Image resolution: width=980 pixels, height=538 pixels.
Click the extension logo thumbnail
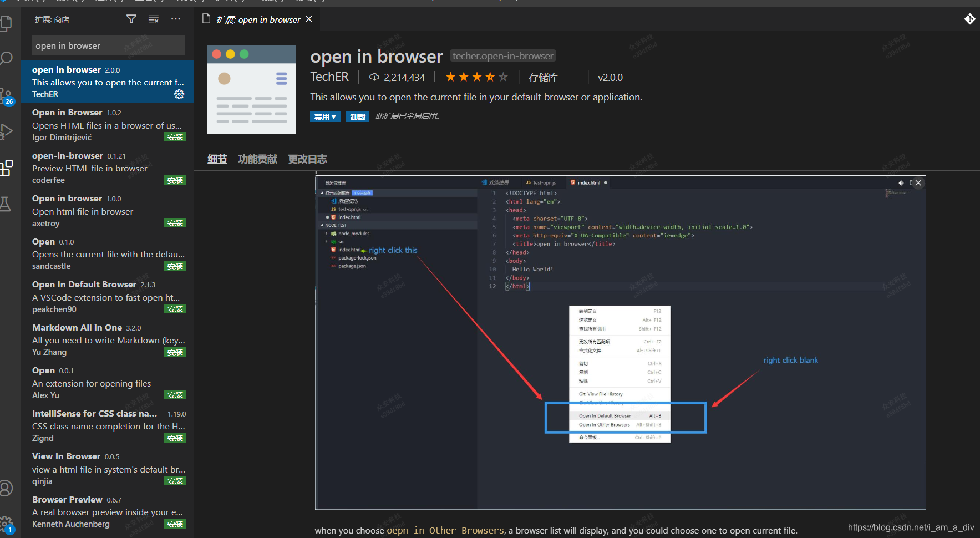tap(252, 89)
